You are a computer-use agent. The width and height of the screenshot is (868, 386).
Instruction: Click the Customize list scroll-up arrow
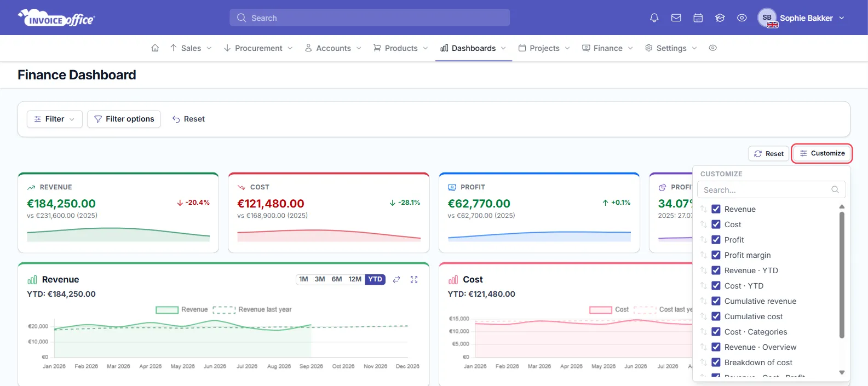point(842,206)
